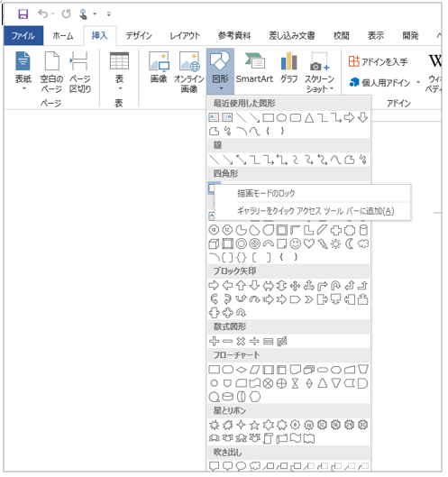Switch to the デザイン tab

139,35
